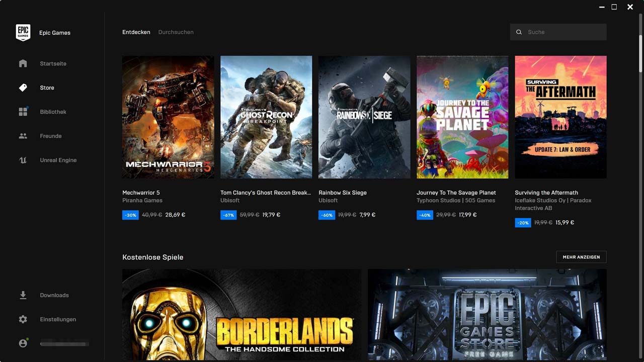644x362 pixels.
Task: Click the 15,99 € price
Action: pos(565,223)
